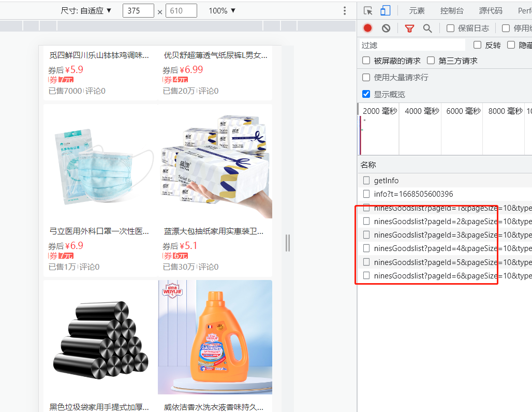Grab the viewport resize handle at right edge
Image resolution: width=532 pixels, height=412 pixels.
tap(288, 243)
